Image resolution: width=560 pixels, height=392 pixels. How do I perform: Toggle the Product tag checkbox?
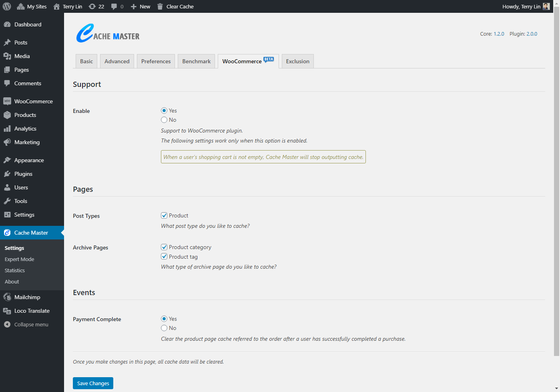(164, 257)
